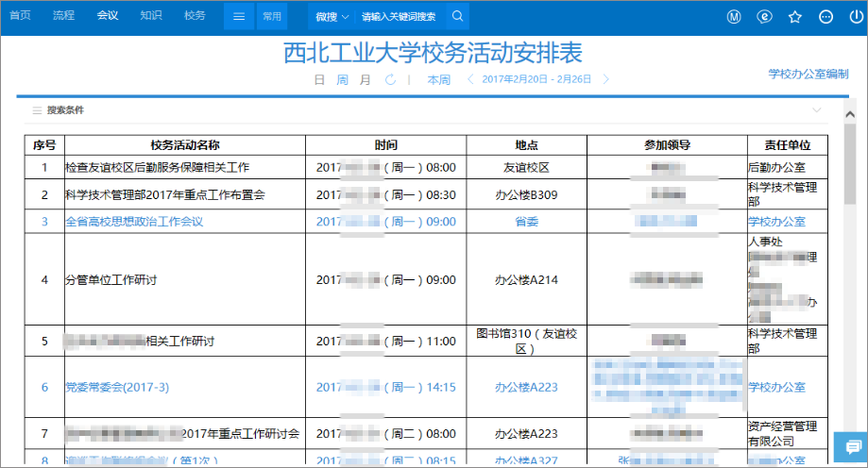Switch to 日 day view
The image size is (868, 468).
(x=319, y=79)
